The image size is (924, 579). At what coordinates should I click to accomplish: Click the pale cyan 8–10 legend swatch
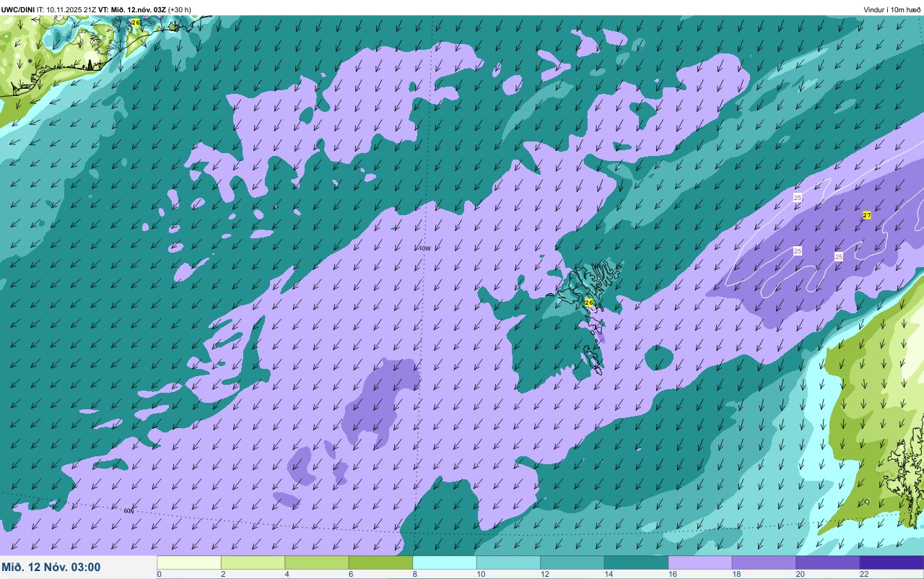coord(445,562)
